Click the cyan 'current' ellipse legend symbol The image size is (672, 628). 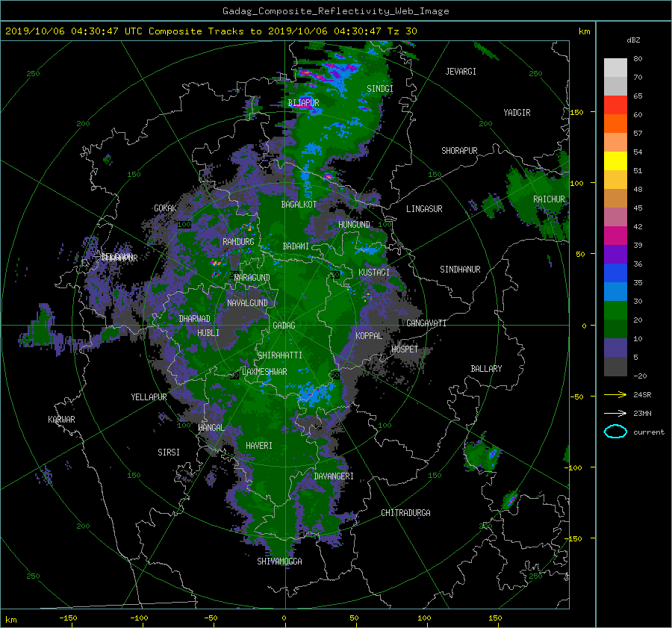[615, 432]
